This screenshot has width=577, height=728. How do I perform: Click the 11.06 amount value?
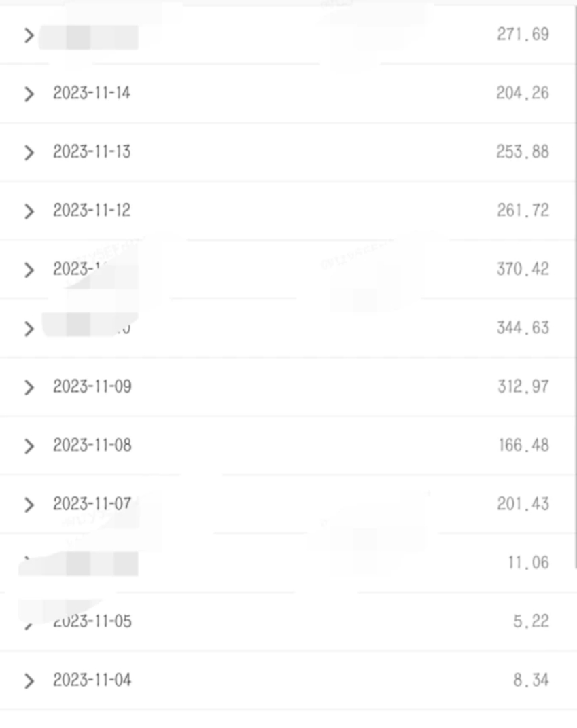pyautogui.click(x=528, y=563)
